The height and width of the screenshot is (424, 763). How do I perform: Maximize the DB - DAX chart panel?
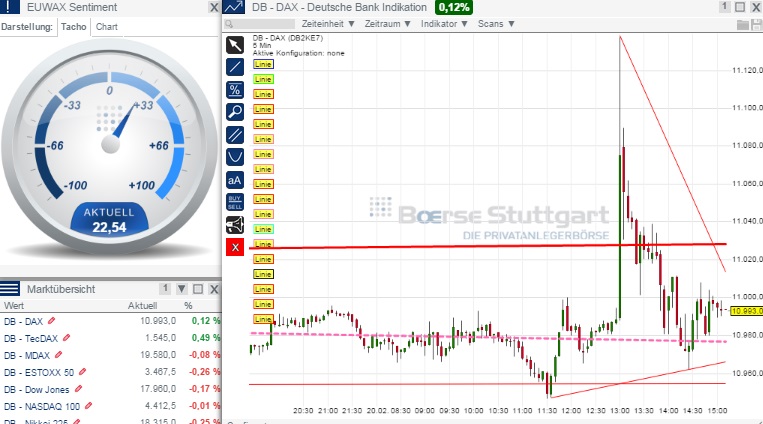(740, 7)
